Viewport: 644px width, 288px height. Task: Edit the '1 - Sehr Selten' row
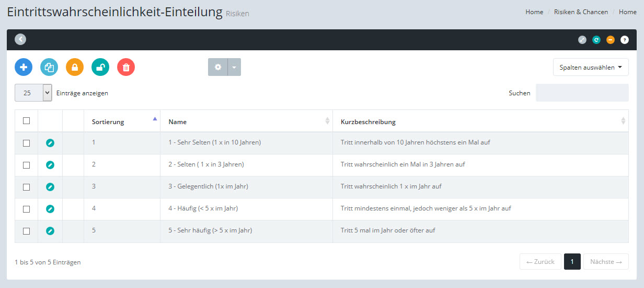tap(50, 143)
